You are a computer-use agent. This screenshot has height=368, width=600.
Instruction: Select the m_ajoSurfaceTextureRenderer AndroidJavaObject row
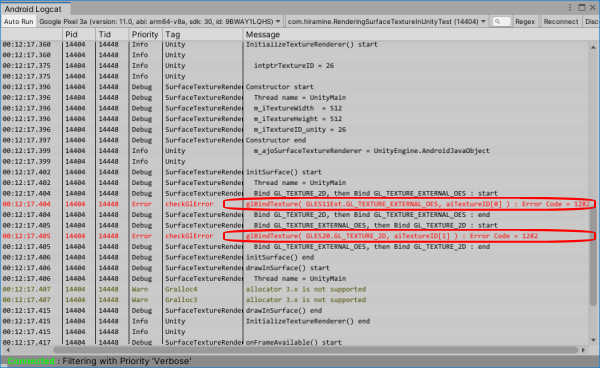point(295,151)
